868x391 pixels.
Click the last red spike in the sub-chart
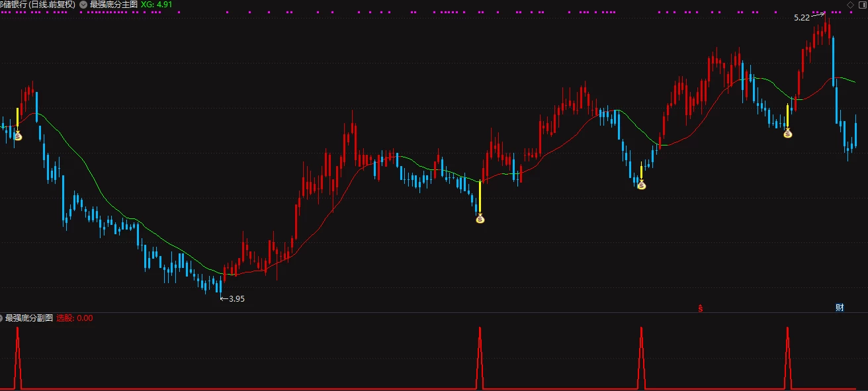coord(787,357)
